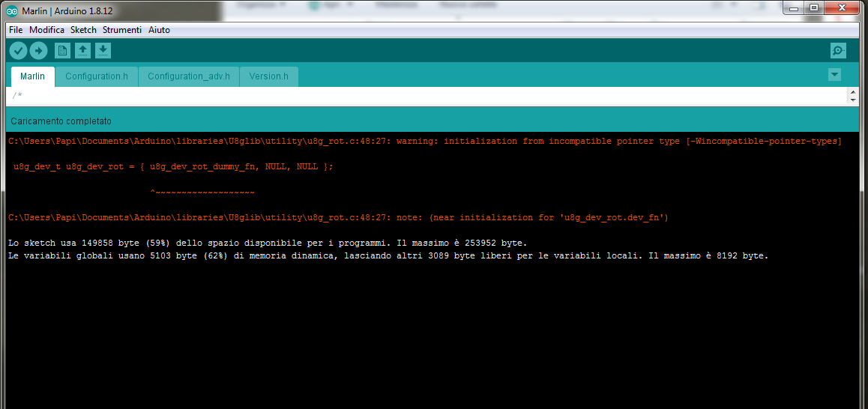868x409 pixels.
Task: Open the Serial Monitor magnifier icon
Action: [x=838, y=51]
